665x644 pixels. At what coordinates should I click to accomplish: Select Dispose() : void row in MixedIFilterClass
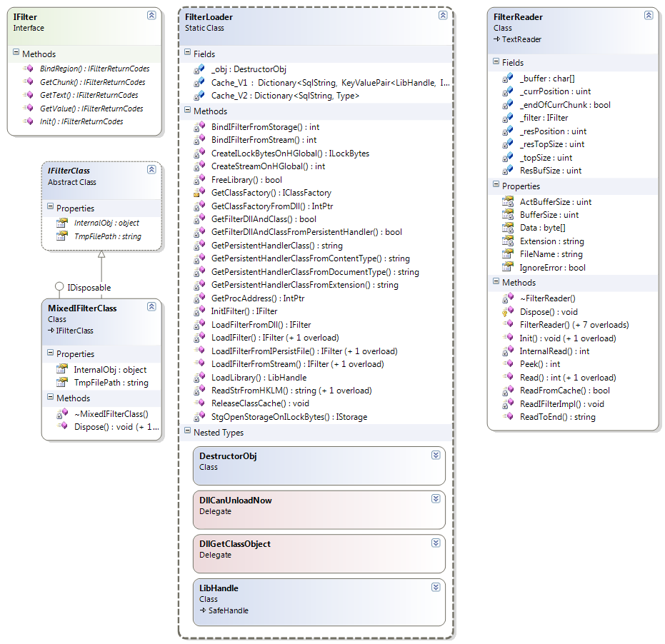pyautogui.click(x=116, y=427)
